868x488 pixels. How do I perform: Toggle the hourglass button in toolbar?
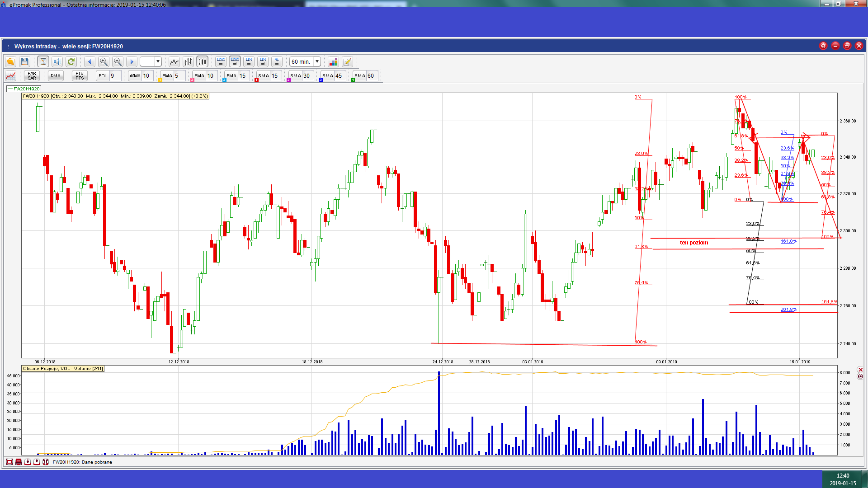click(43, 62)
